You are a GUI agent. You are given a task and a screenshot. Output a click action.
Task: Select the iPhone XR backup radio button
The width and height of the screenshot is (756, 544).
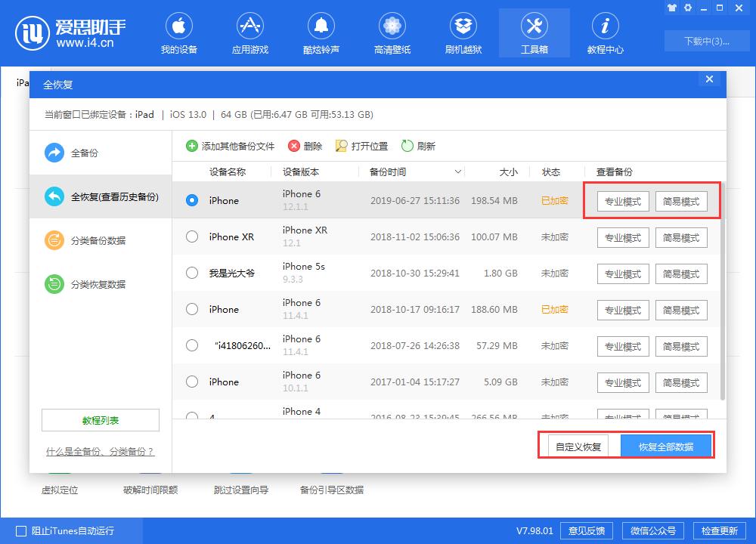click(x=191, y=236)
